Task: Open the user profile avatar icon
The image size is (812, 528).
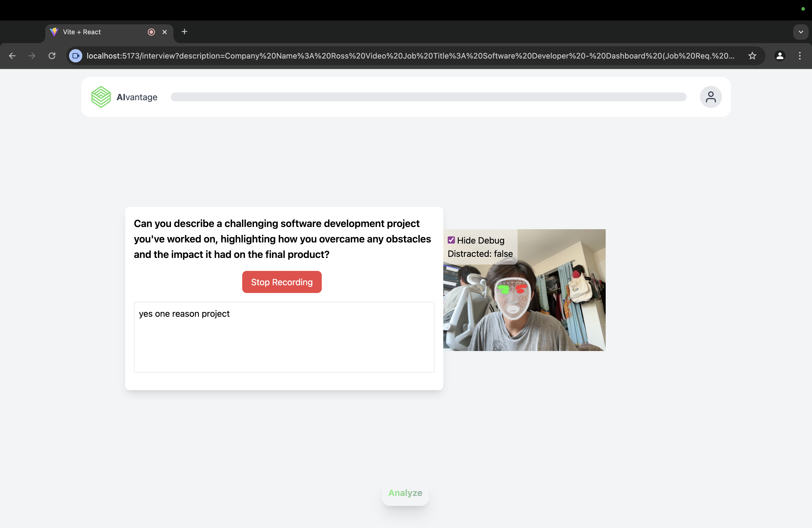Action: click(710, 97)
